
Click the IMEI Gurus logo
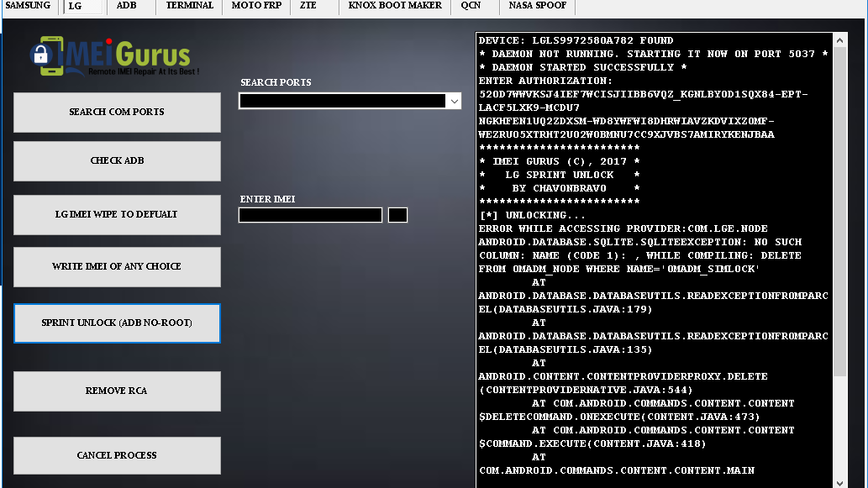pyautogui.click(x=115, y=56)
